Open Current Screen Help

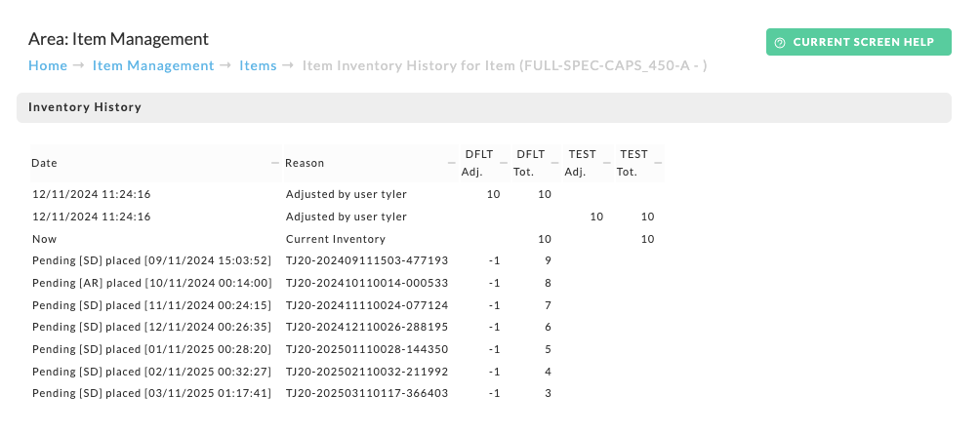pyautogui.click(x=859, y=42)
